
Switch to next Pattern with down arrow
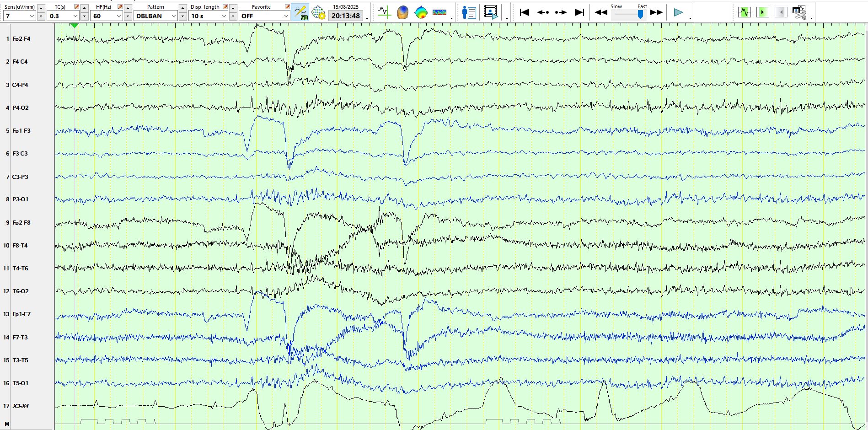(x=183, y=16)
